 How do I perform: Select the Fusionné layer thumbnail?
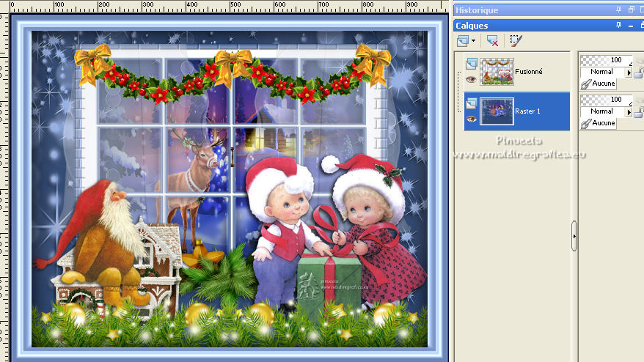tap(497, 71)
